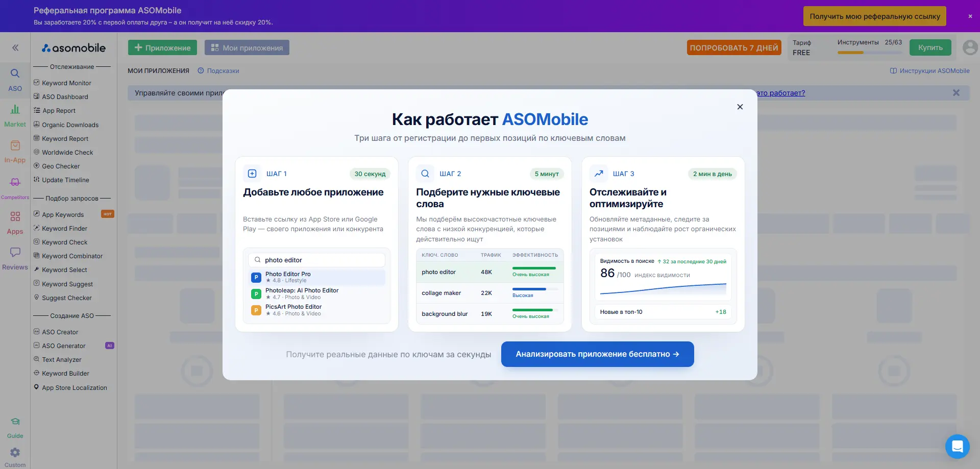Open Keyword Report in sidebar
980x469 pixels.
(x=65, y=138)
